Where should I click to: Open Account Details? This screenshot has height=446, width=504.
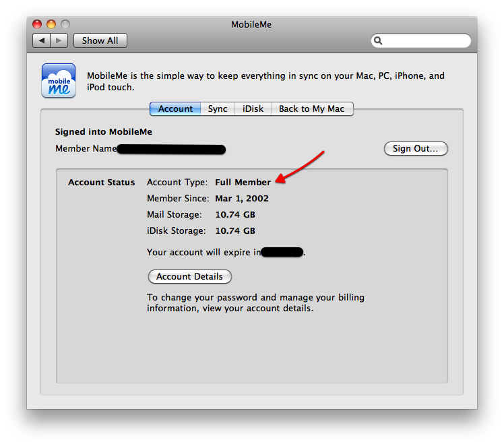(189, 276)
